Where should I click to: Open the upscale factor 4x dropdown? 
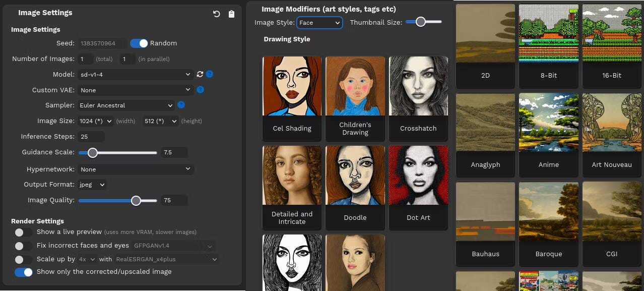[x=87, y=259]
